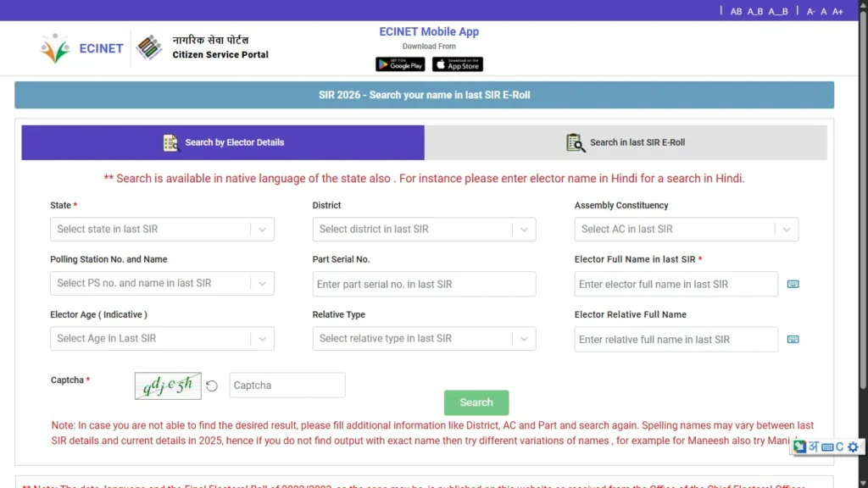Click the "Download From" text
The width and height of the screenshot is (868, 488).
point(429,47)
